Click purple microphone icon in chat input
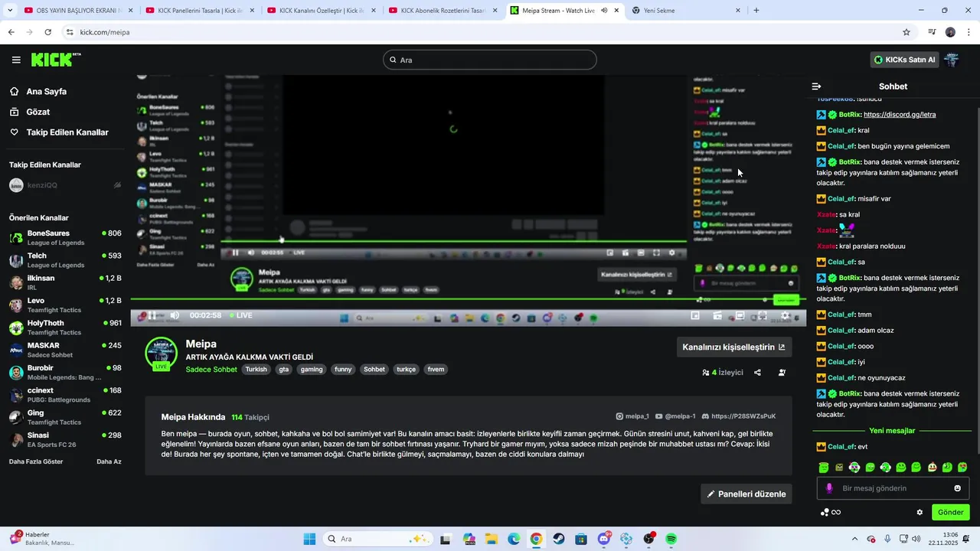 point(829,488)
